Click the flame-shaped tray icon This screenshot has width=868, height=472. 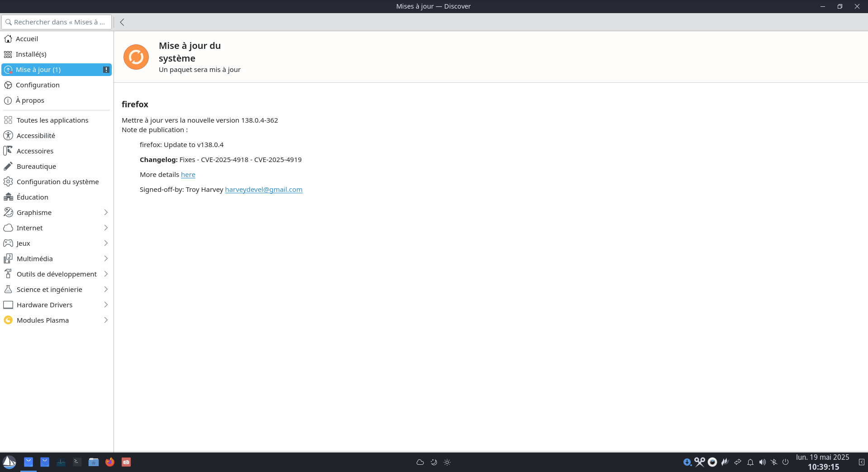[725, 462]
